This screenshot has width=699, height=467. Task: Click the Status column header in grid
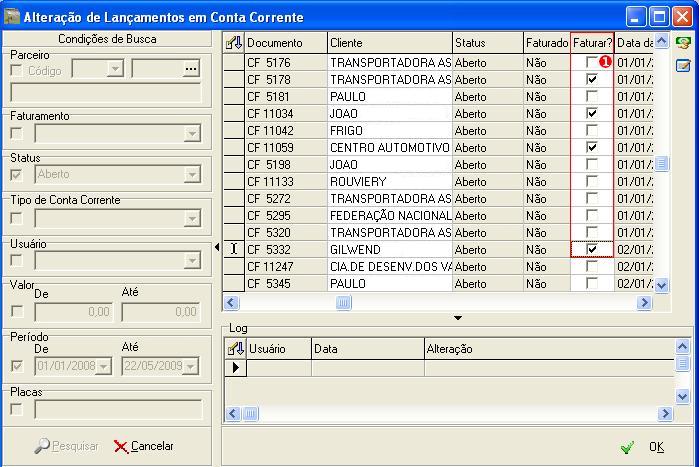486,43
